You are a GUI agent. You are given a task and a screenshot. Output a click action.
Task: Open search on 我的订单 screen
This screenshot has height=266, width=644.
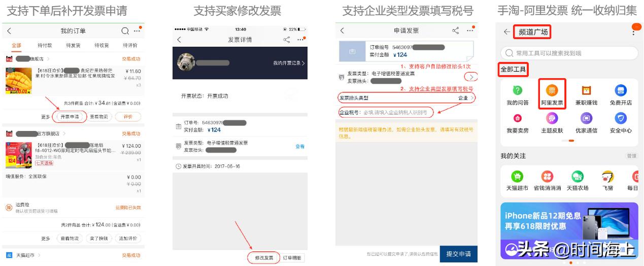[x=125, y=31]
